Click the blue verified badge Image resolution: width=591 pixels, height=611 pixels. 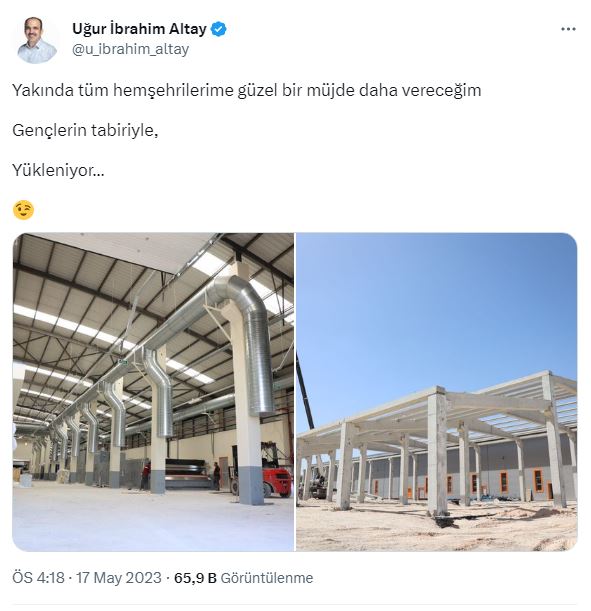point(219,29)
